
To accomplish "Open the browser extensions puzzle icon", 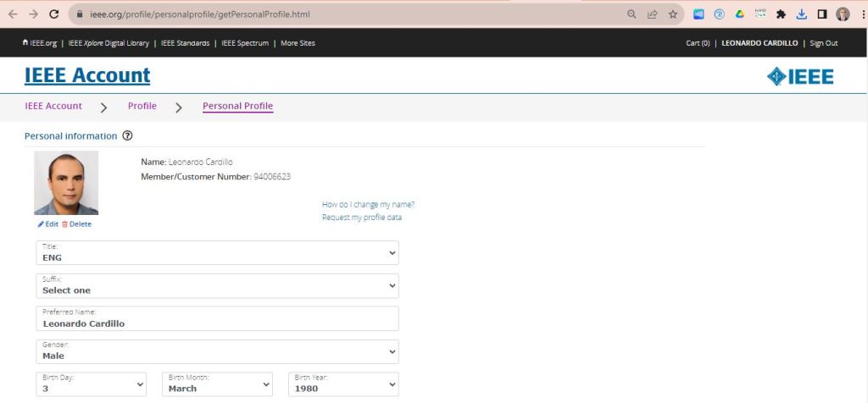I will pyautogui.click(x=781, y=14).
